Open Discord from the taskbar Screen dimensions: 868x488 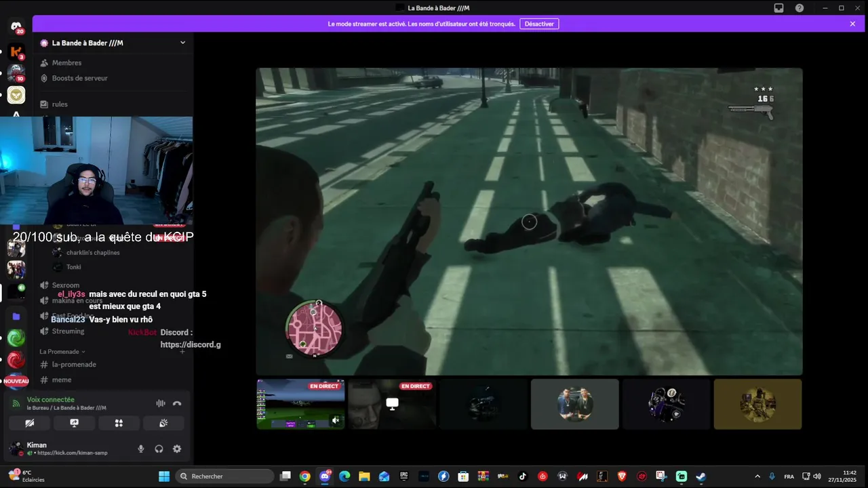(325, 476)
